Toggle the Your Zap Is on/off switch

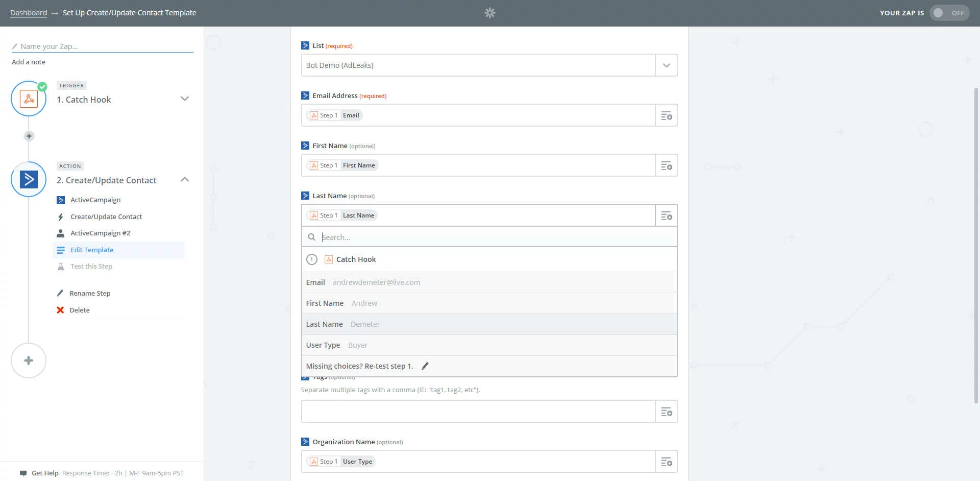tap(949, 13)
